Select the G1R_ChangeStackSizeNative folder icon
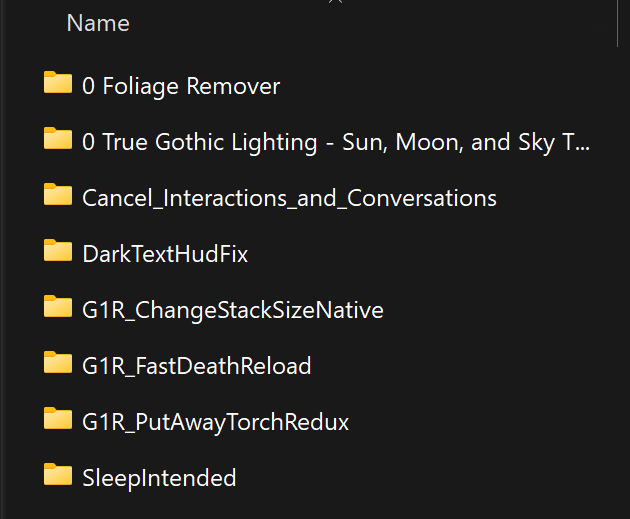The width and height of the screenshot is (630, 519). pyautogui.click(x=58, y=306)
